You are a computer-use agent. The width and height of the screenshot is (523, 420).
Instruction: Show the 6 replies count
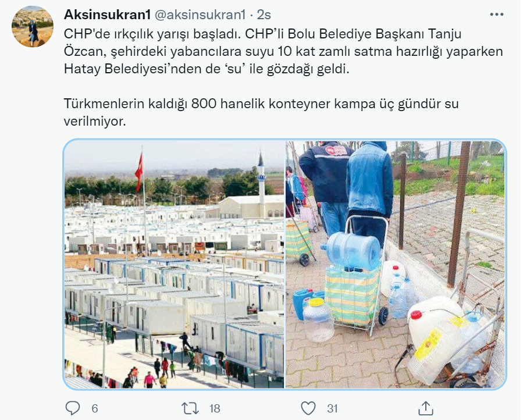95,408
